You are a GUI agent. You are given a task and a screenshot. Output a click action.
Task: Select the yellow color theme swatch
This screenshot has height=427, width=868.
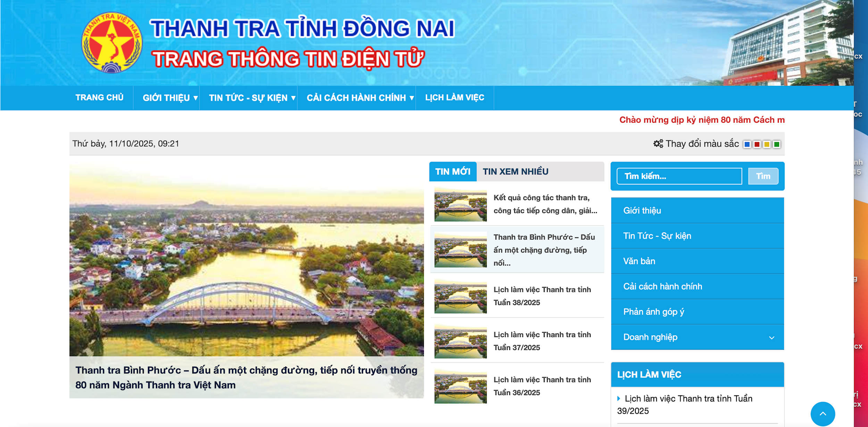[x=767, y=144]
